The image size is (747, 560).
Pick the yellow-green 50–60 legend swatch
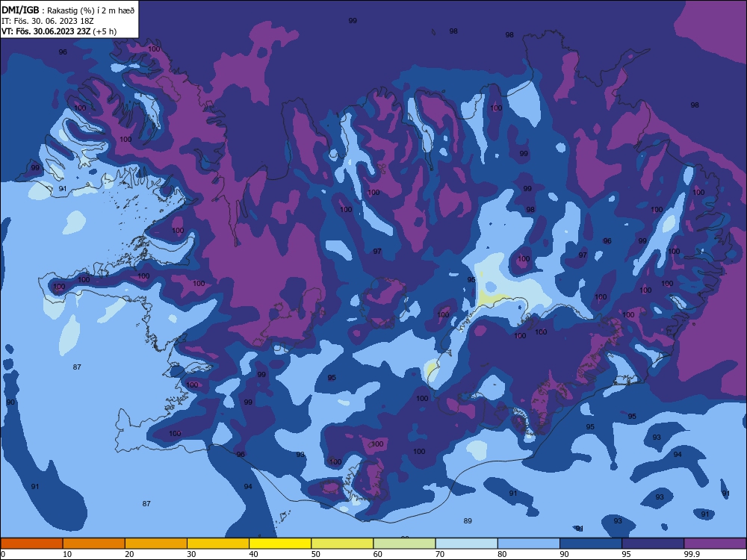pos(342,544)
